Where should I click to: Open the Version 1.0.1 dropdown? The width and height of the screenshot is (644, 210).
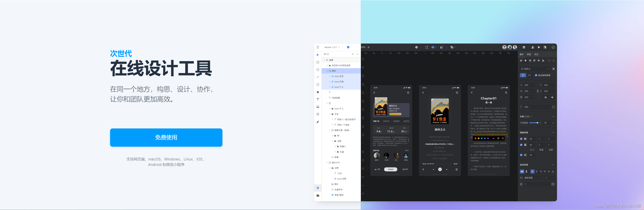(x=332, y=47)
